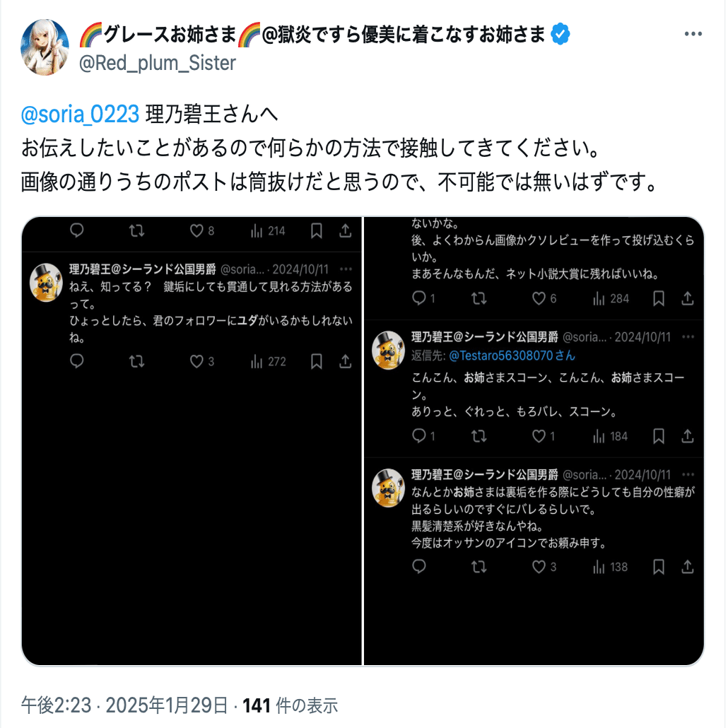Open the @Testaro56308070 reply-to link
This screenshot has height=728, width=728.
[512, 356]
